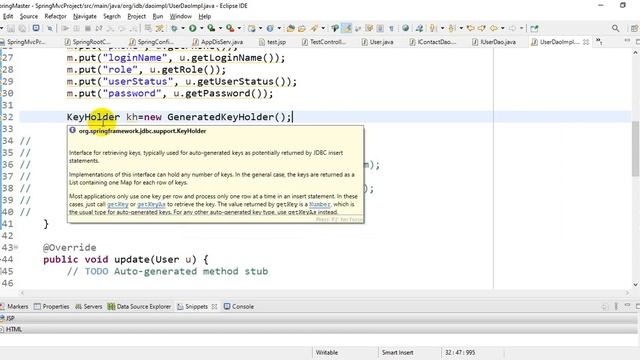This screenshot has width=640, height=360.
Task: Open the Run button dropdown arrow
Action: (x=201, y=29)
